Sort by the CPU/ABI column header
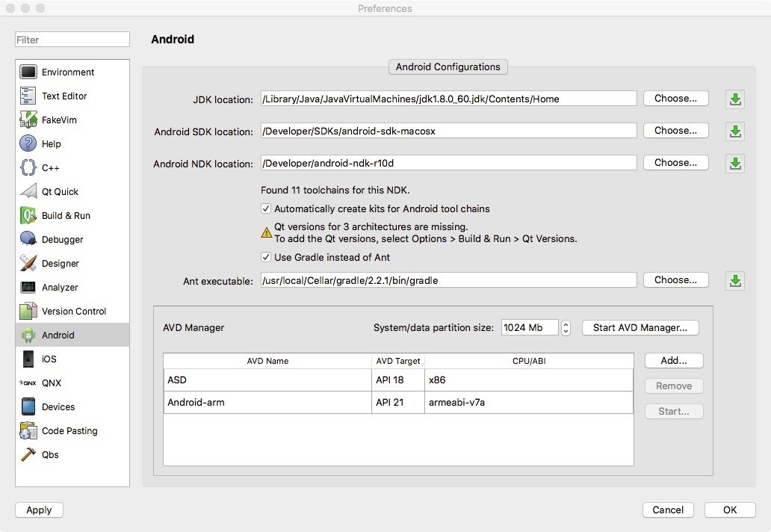771x532 pixels. [529, 361]
